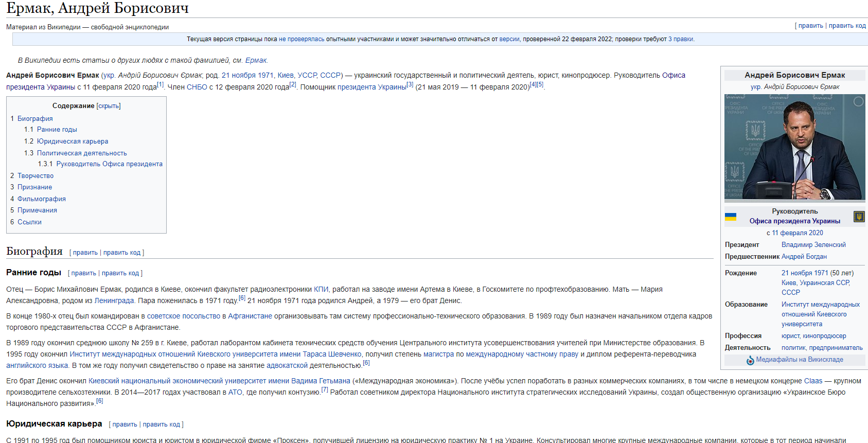This screenshot has width=868, height=443.
Task: Click 'править' beside the 'Ранние годы' heading
Action: (84, 273)
